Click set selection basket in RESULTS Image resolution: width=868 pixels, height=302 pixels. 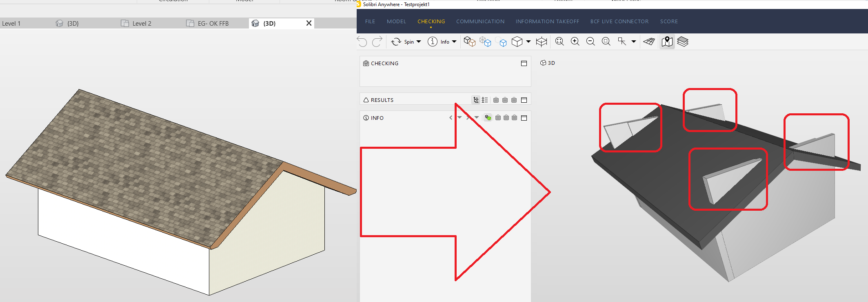[x=514, y=100]
